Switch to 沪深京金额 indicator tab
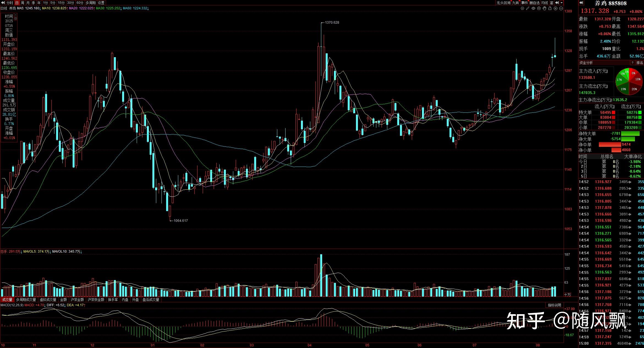The height and width of the screenshot is (348, 644). click(x=96, y=300)
